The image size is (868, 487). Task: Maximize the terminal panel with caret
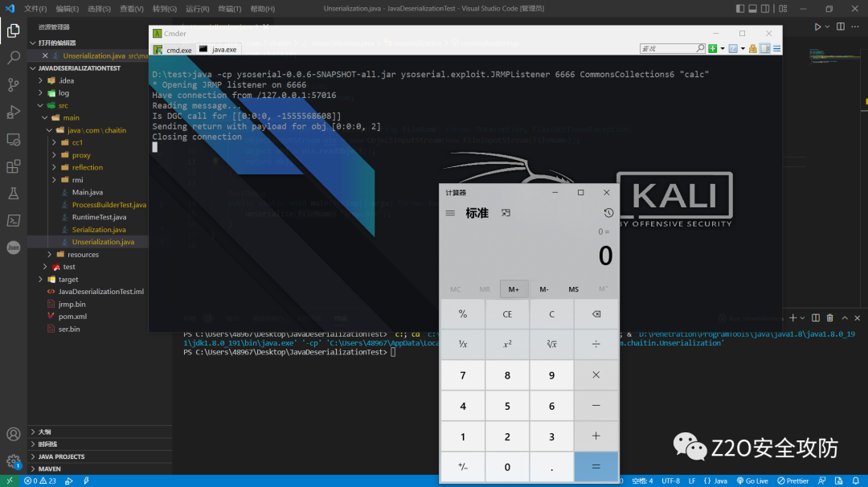[x=845, y=318]
